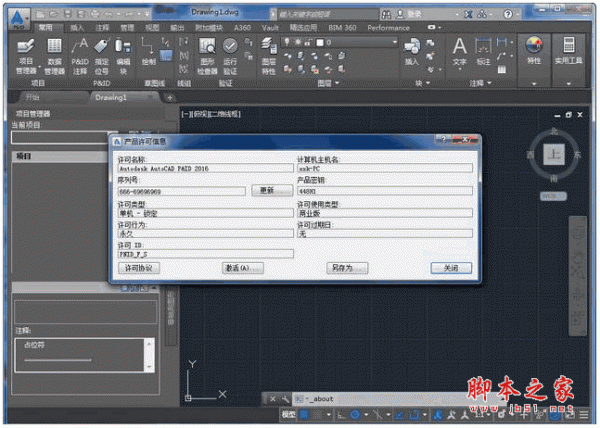Click the new tab plus button beside Drawing1

coord(170,98)
